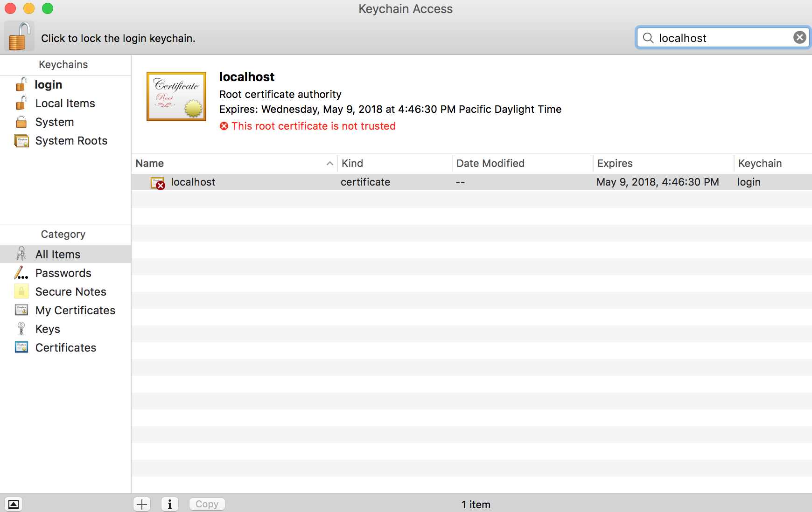Select the login keychain in sidebar

(x=48, y=84)
